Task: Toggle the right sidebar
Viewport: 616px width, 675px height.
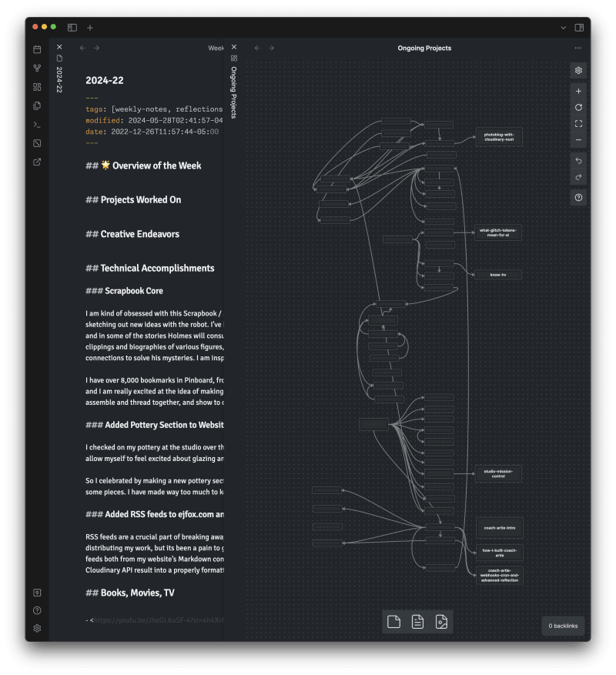Action: pos(579,28)
